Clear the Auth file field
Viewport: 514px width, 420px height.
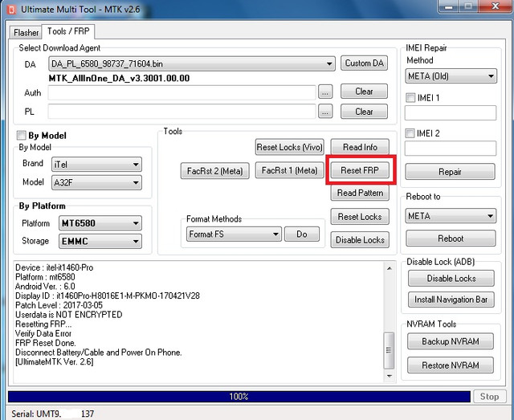364,92
